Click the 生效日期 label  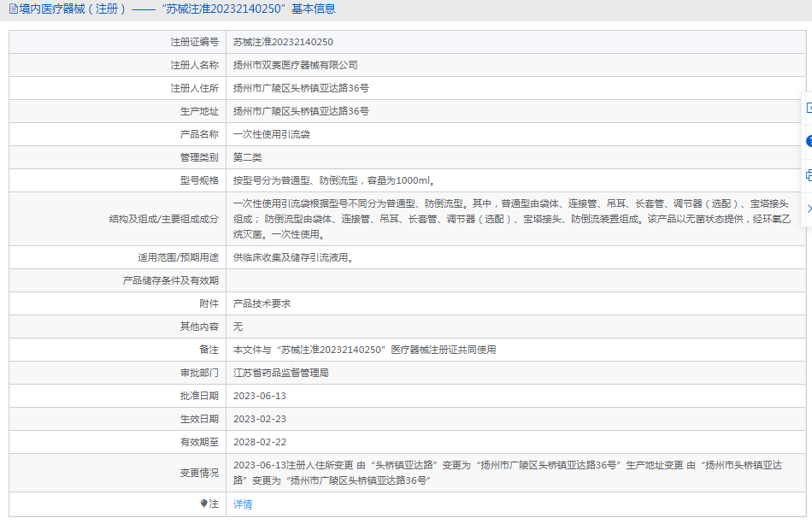tap(199, 419)
